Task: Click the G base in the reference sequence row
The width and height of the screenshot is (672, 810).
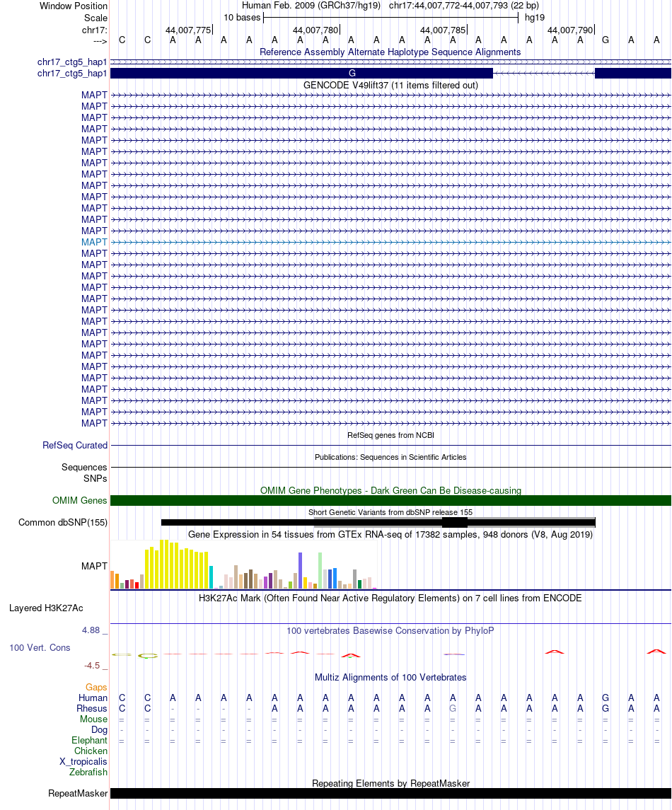Action: point(606,40)
